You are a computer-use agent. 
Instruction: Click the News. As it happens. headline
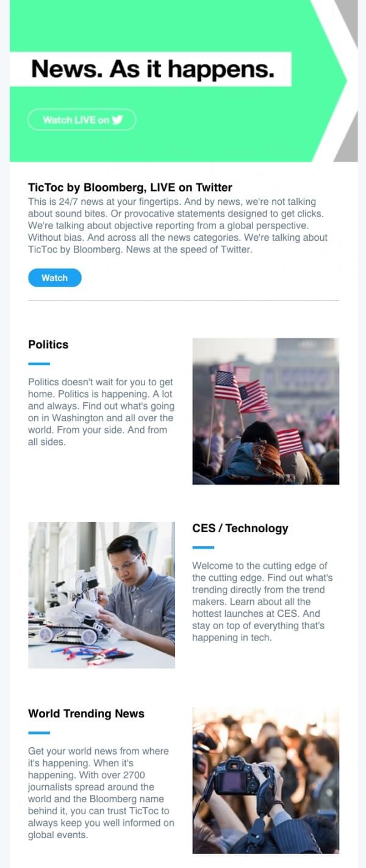[x=152, y=69]
